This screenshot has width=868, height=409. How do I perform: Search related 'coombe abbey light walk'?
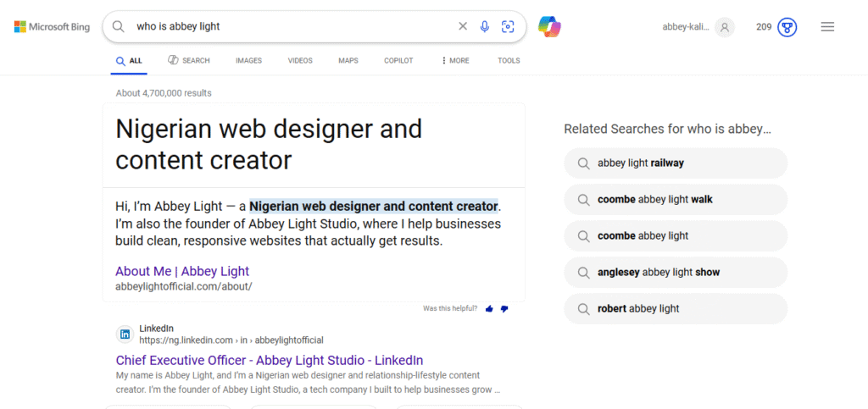[x=676, y=200]
